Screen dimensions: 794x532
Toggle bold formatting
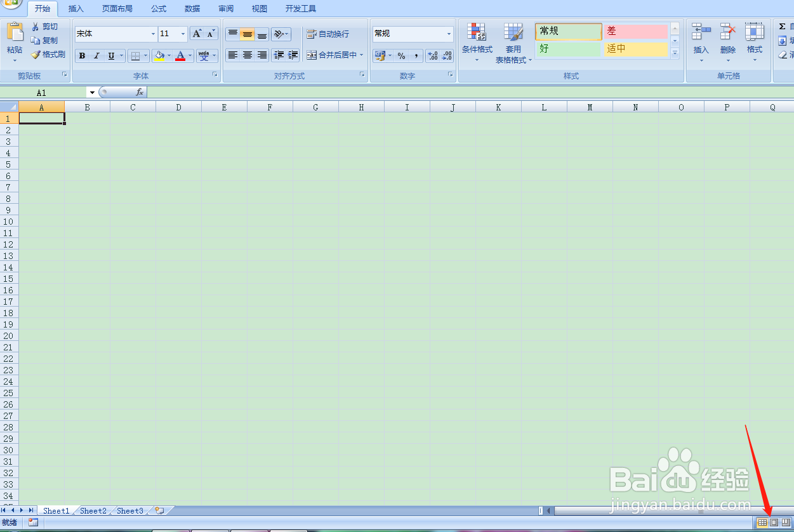[82, 56]
